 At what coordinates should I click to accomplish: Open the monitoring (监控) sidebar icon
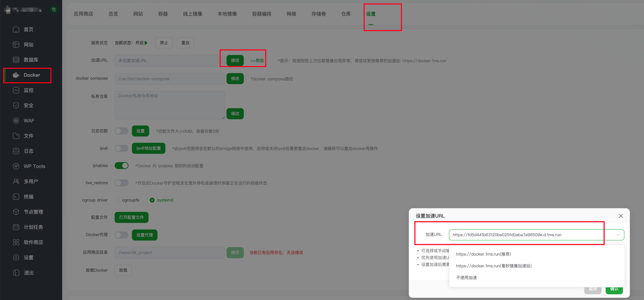(x=16, y=90)
